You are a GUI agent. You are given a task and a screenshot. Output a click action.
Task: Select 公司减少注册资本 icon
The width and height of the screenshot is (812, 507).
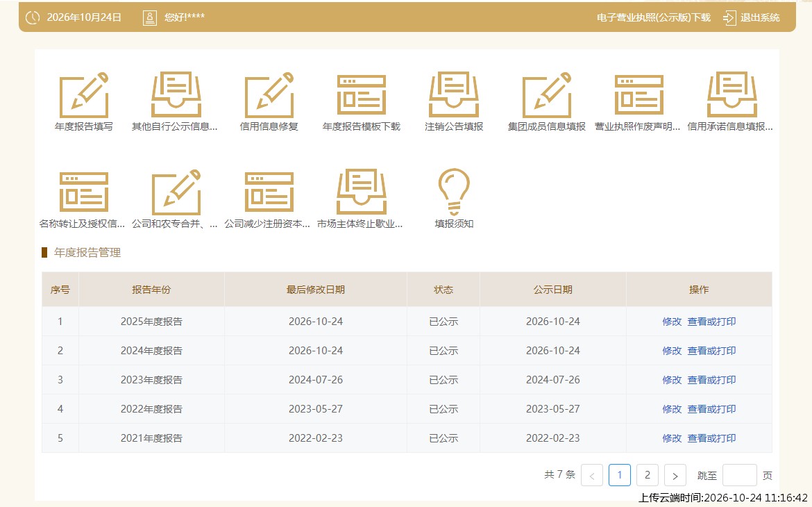[x=269, y=192]
